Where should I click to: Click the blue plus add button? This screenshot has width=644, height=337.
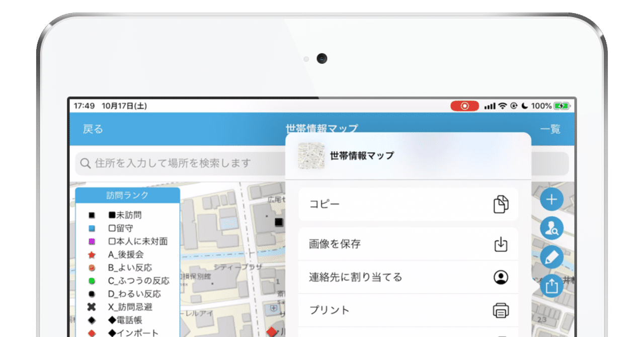[551, 200]
